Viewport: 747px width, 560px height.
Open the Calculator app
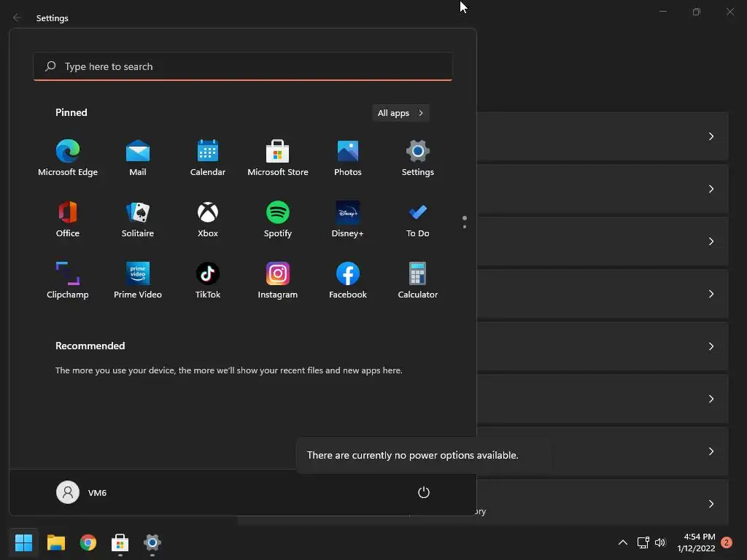(418, 281)
